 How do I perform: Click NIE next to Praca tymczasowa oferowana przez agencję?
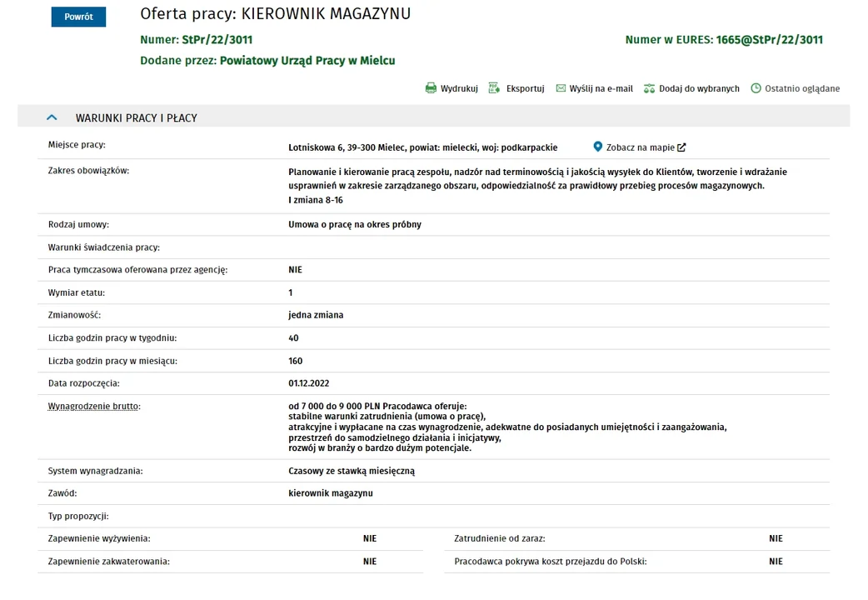tap(296, 270)
